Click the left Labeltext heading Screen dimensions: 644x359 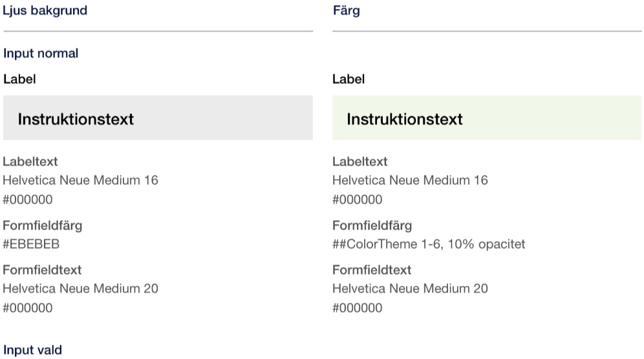[x=30, y=162]
